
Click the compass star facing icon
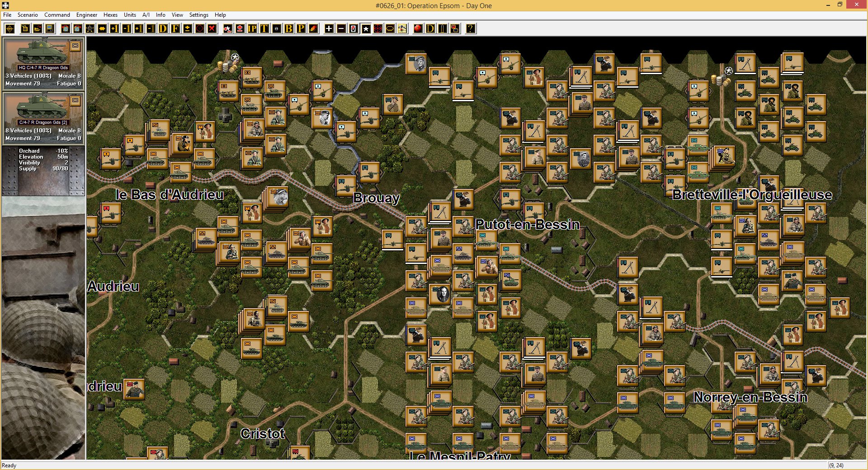90,29
